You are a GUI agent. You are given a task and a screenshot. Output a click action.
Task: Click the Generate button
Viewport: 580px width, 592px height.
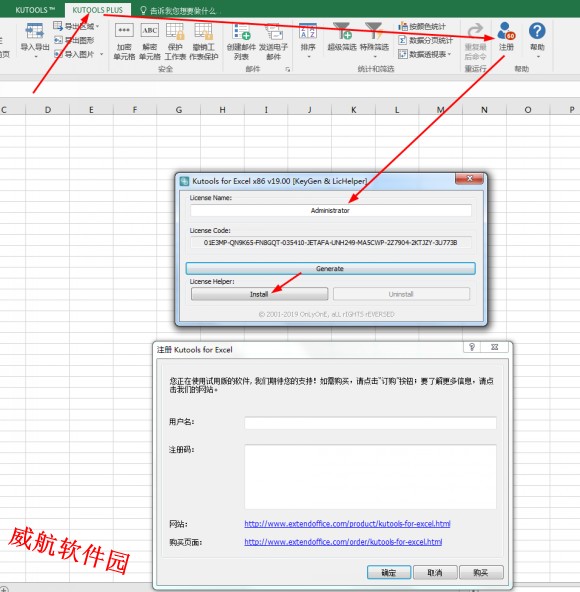click(x=330, y=268)
